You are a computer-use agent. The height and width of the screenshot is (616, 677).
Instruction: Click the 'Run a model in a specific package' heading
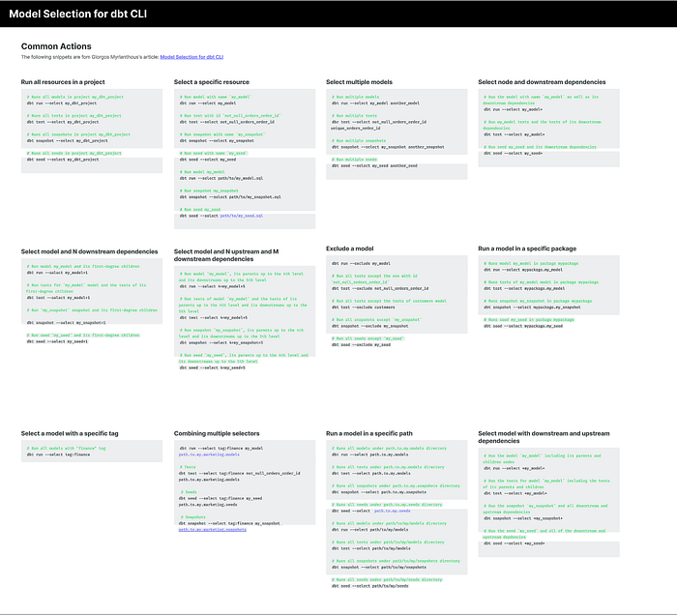point(527,249)
